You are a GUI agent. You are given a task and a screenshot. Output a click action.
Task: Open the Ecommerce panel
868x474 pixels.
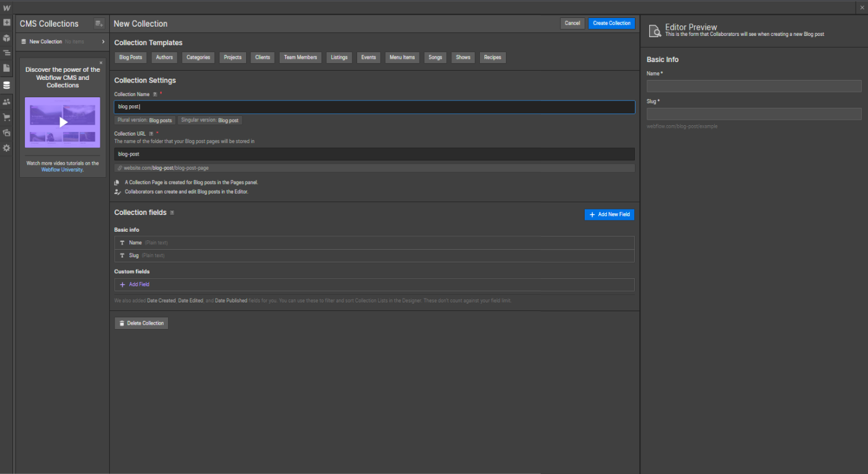7,116
